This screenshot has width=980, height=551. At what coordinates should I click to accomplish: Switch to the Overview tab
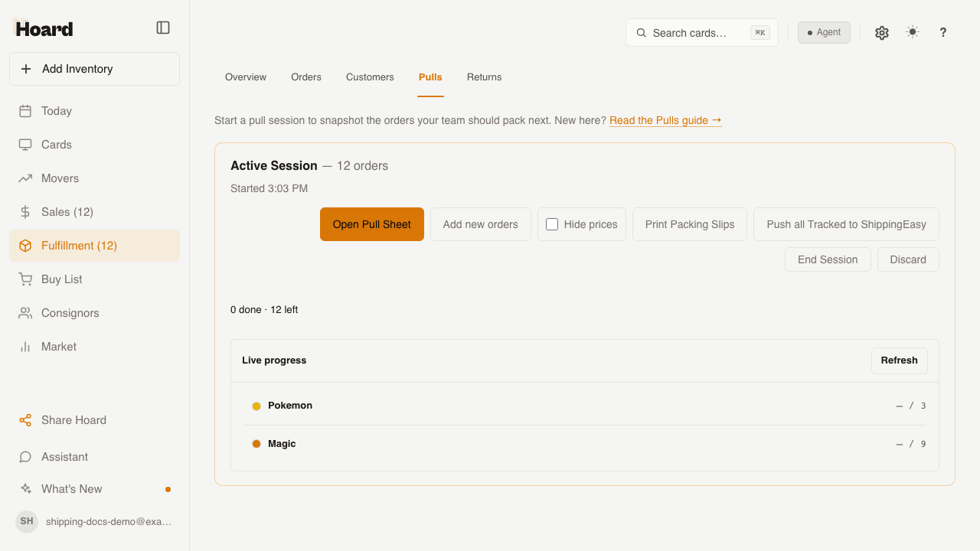[246, 77]
